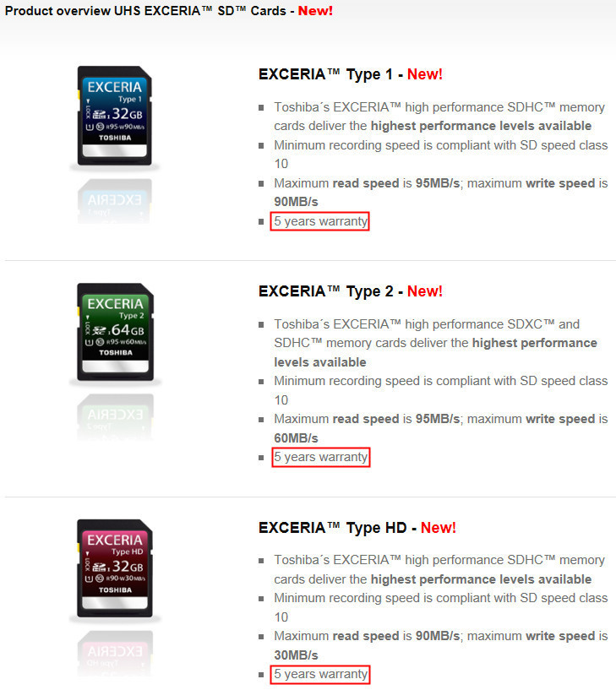Image resolution: width=616 pixels, height=690 pixels.
Task: Click the 60MB/s write speed text for Type 2
Action: pos(296,438)
